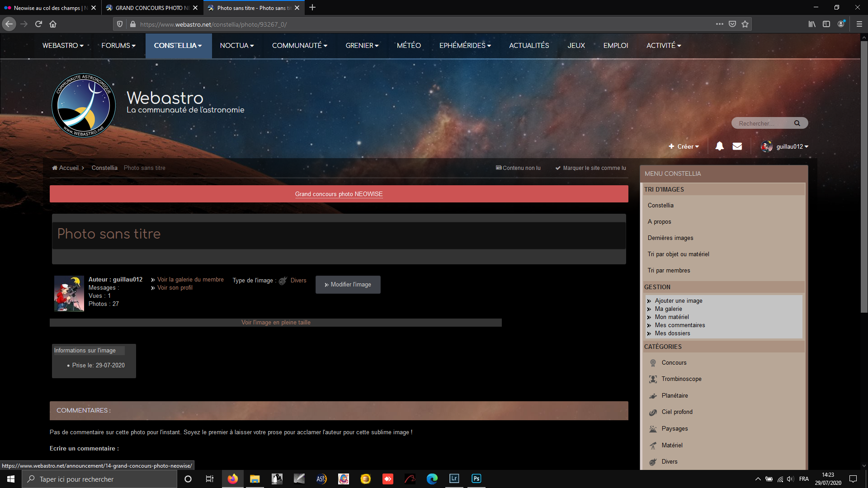This screenshot has width=868, height=488.
Task: Click the author avatar thumbnail
Action: (69, 294)
